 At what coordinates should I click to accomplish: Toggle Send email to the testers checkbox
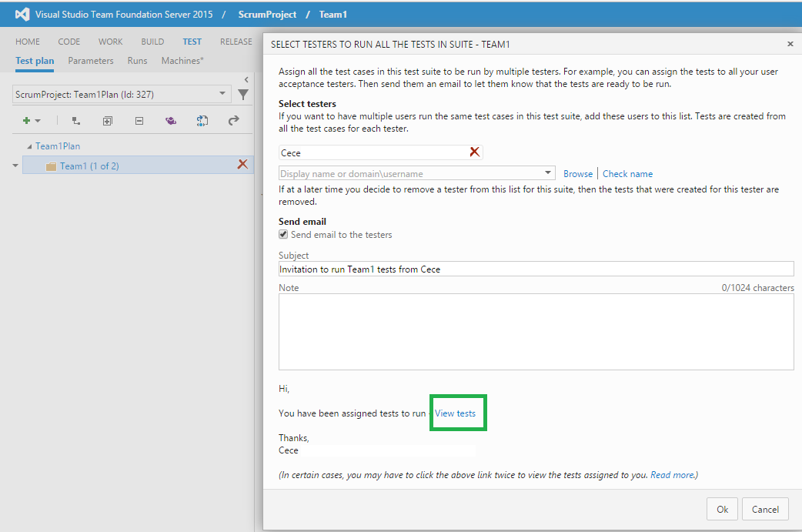(x=283, y=234)
